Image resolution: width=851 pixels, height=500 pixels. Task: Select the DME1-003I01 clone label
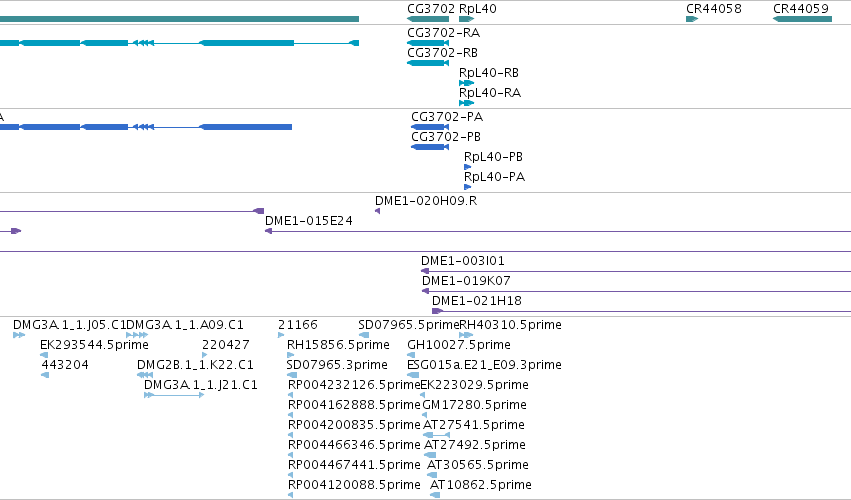click(x=463, y=261)
